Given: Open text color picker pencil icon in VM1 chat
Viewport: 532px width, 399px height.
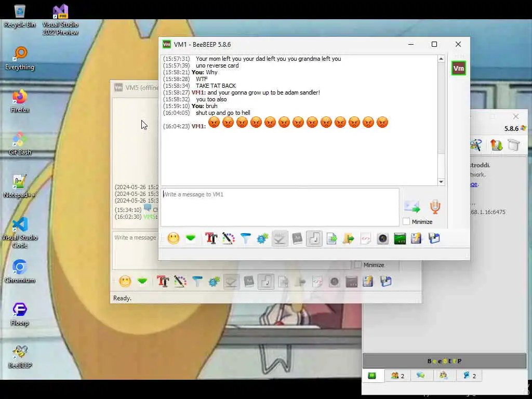Looking at the screenshot, I should pos(229,238).
